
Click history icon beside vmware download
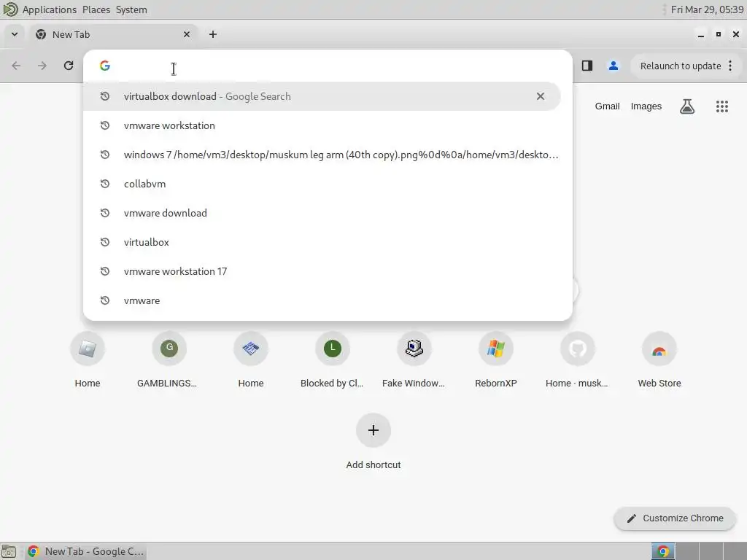[x=105, y=213]
